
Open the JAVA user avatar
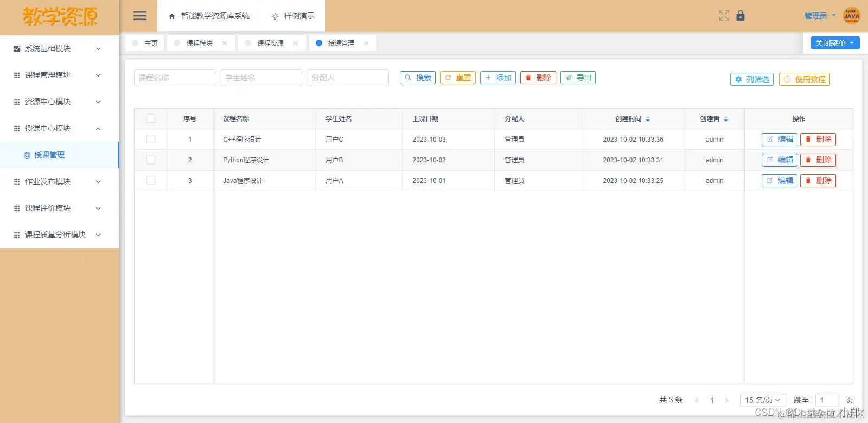coord(852,16)
